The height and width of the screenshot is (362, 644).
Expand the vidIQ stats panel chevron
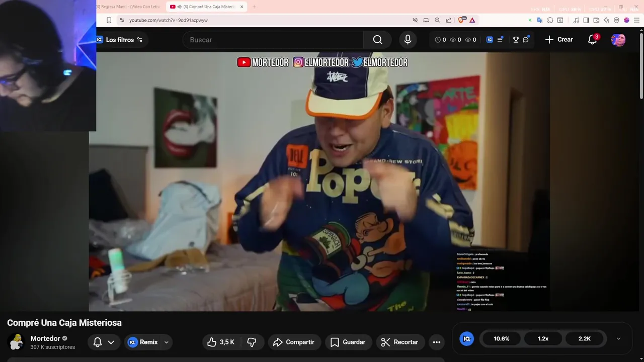pos(618,339)
